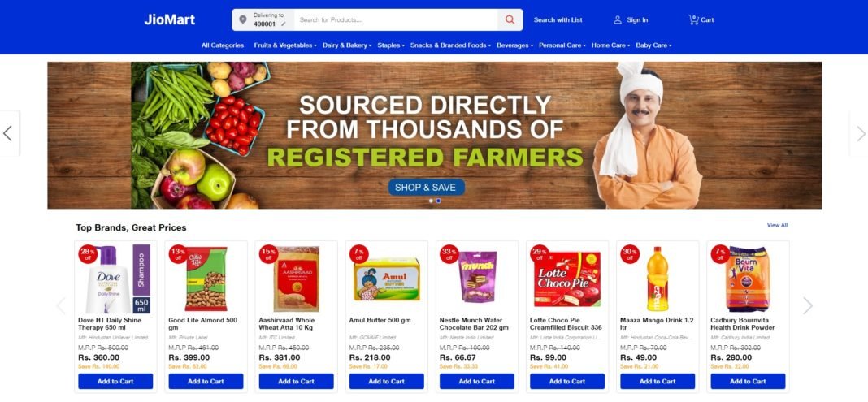This screenshot has width=868, height=402.
Task: Edit pincode 400001 with the pencil icon
Action: tap(284, 24)
